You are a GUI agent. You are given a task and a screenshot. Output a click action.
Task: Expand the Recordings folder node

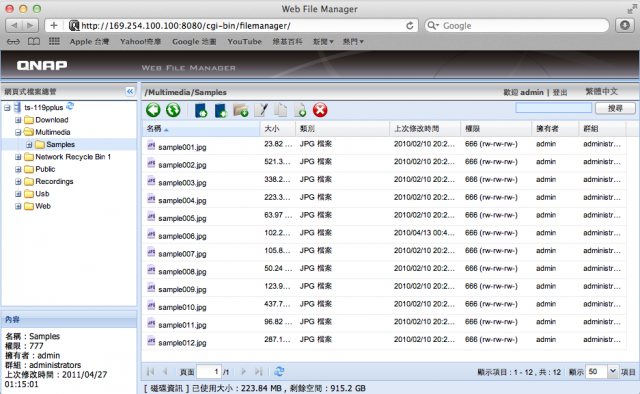(x=18, y=181)
